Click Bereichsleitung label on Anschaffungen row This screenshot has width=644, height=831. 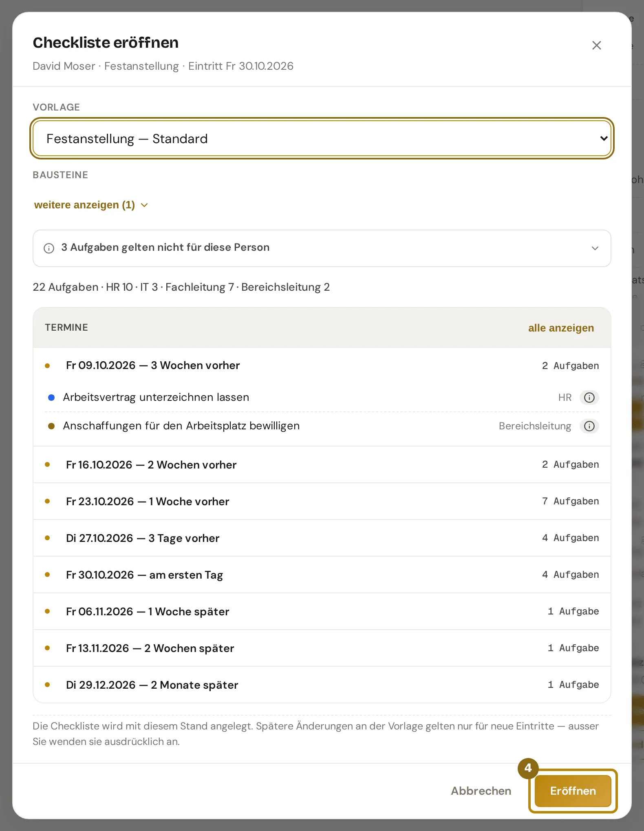(x=535, y=426)
